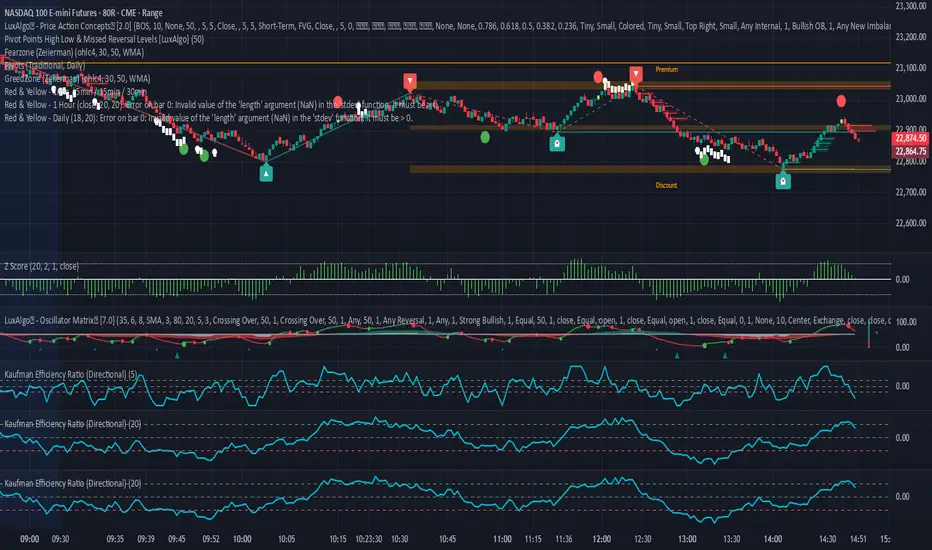Select the Pivot Points High Low indicator legend
Screen dimensions: 932x550
120,37
